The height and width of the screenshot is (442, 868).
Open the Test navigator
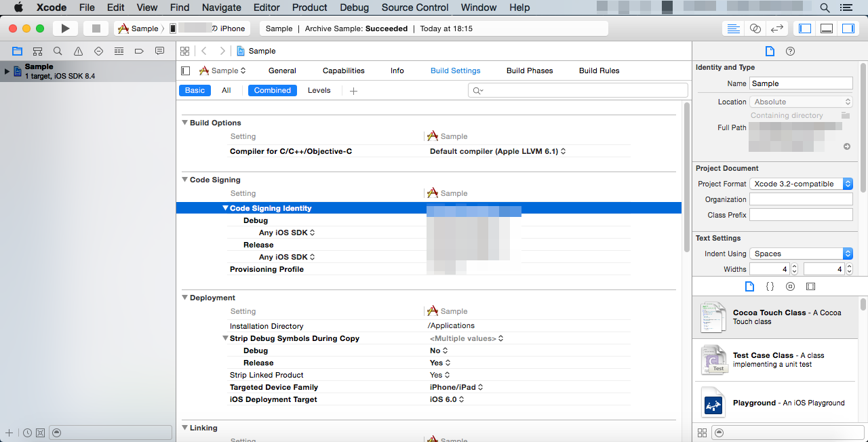98,51
